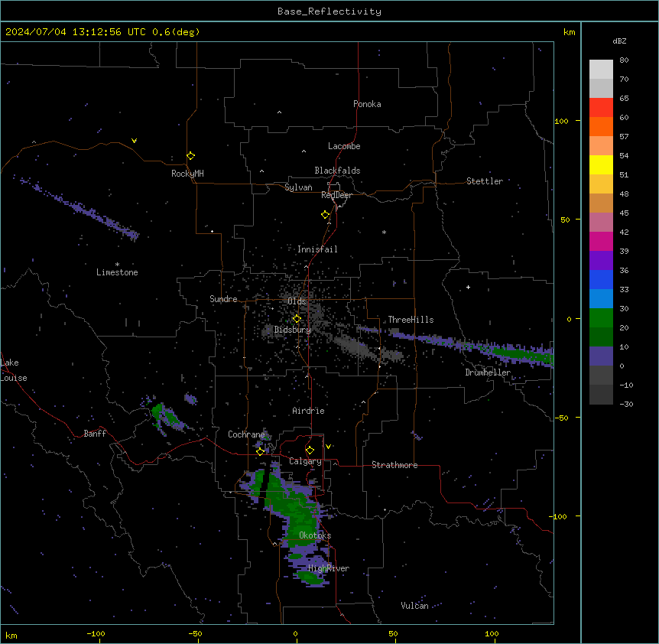
Task: Select the magenta 39-42 dBZ legend swatch
Action: tap(601, 241)
